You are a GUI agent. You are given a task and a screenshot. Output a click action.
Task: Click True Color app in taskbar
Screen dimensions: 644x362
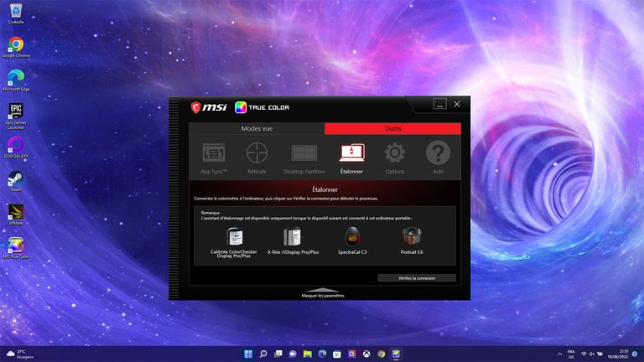(396, 354)
